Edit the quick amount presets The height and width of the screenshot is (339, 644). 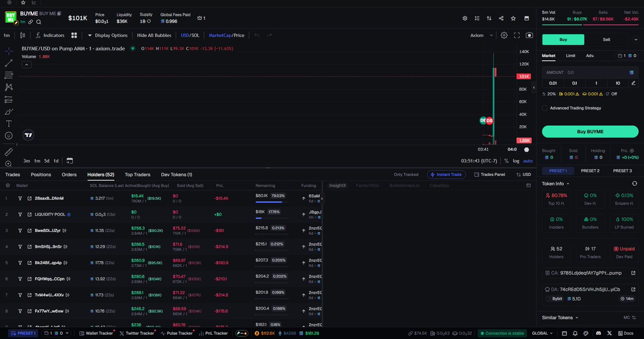tap(633, 83)
